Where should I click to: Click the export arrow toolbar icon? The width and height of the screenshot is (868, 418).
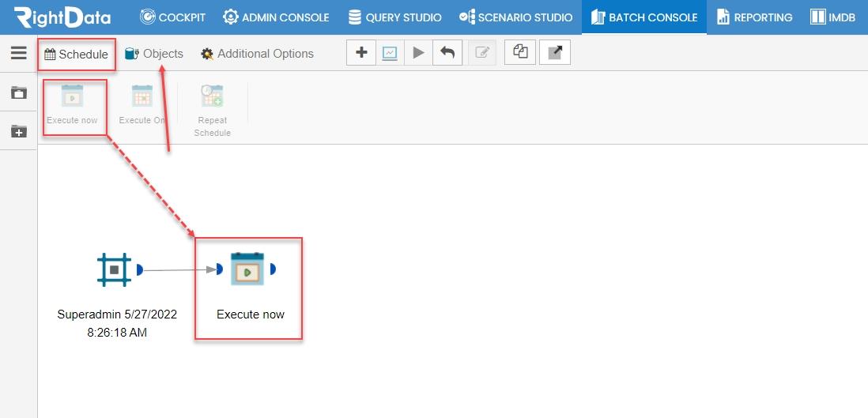tap(555, 53)
